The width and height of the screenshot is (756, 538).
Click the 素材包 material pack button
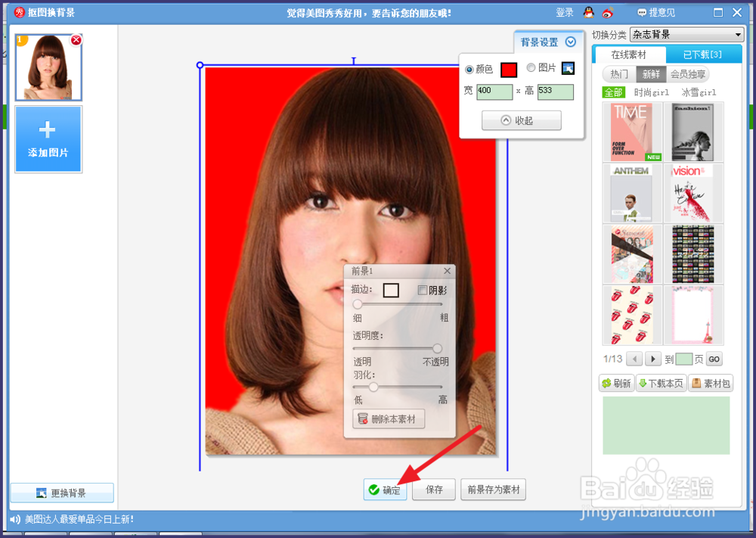click(711, 383)
